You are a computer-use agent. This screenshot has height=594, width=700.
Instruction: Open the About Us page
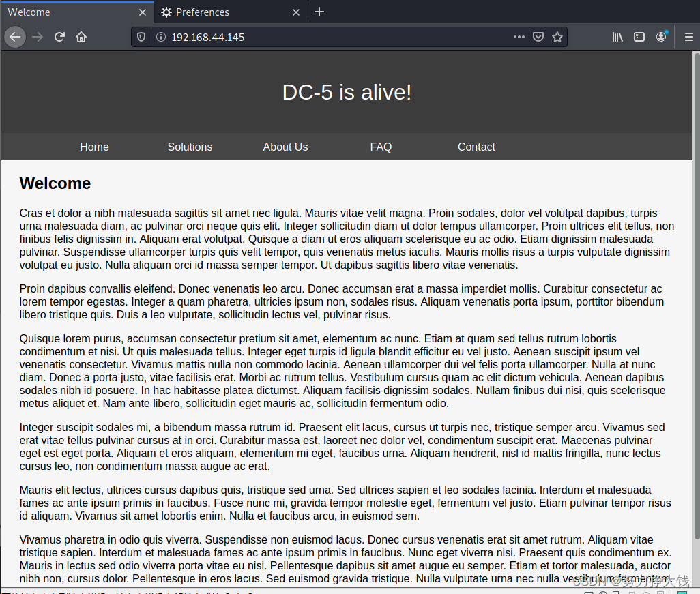tap(285, 147)
